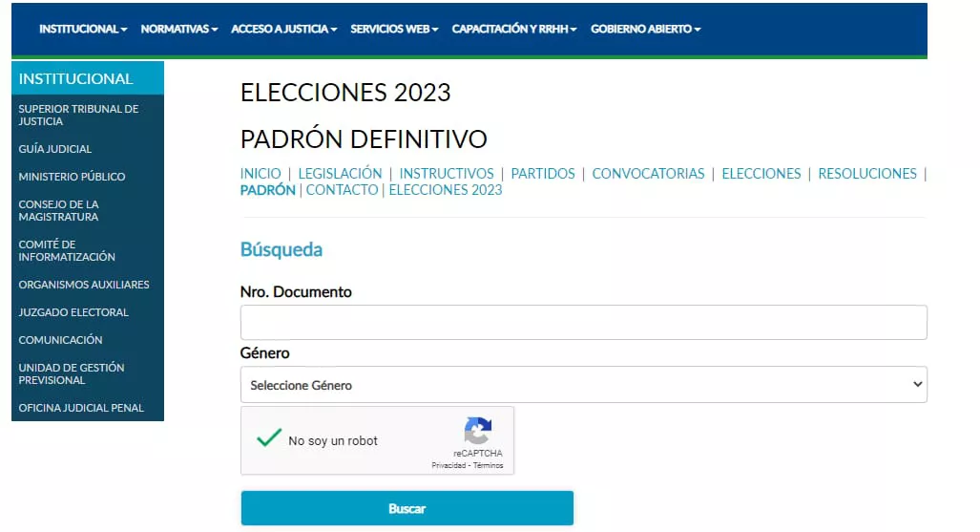Open reCAPTCHA Privacidad link

pyautogui.click(x=448, y=465)
